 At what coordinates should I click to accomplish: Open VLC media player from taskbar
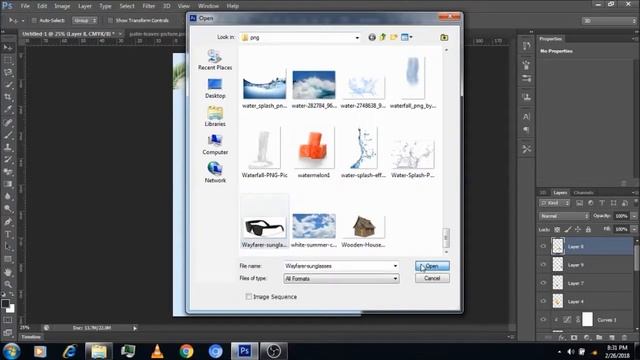tap(157, 351)
